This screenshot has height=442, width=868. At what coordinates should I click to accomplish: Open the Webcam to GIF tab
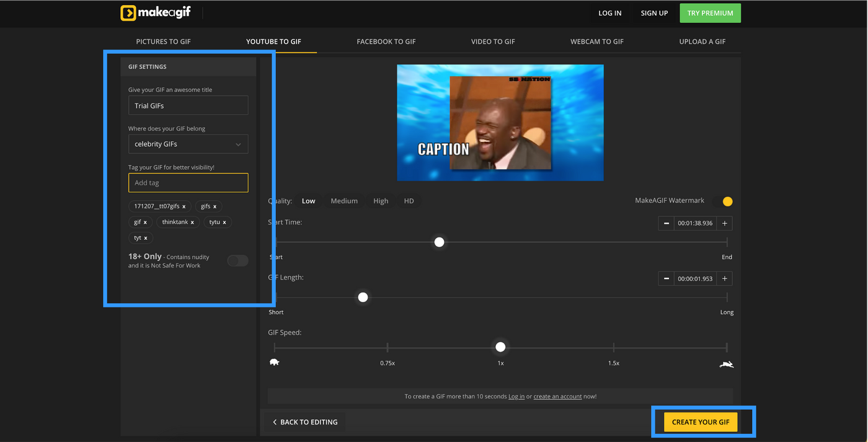point(597,42)
